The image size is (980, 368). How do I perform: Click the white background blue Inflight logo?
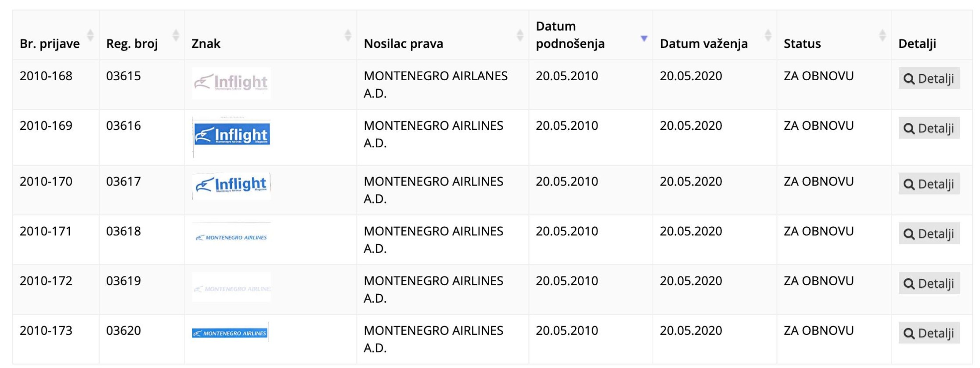(231, 186)
